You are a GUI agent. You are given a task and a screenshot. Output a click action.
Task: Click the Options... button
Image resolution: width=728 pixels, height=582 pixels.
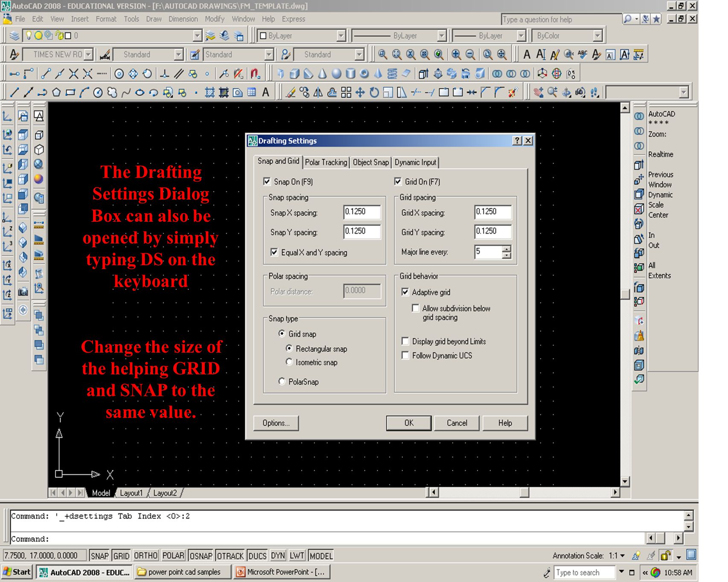pyautogui.click(x=276, y=423)
